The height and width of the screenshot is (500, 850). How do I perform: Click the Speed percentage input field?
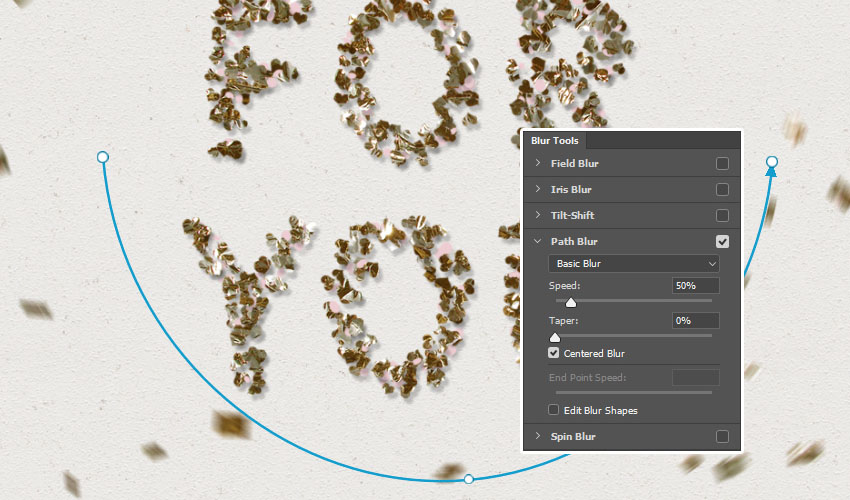695,285
